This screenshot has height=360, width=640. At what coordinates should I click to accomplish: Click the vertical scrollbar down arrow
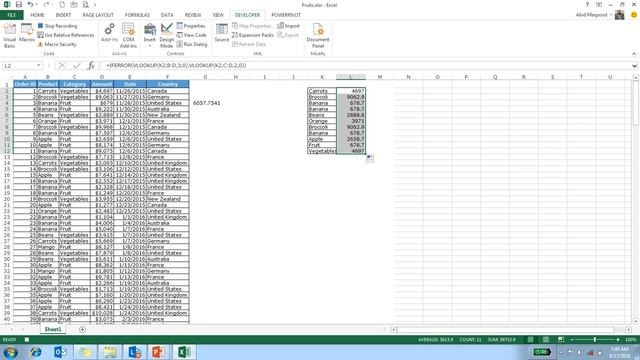pos(636,321)
